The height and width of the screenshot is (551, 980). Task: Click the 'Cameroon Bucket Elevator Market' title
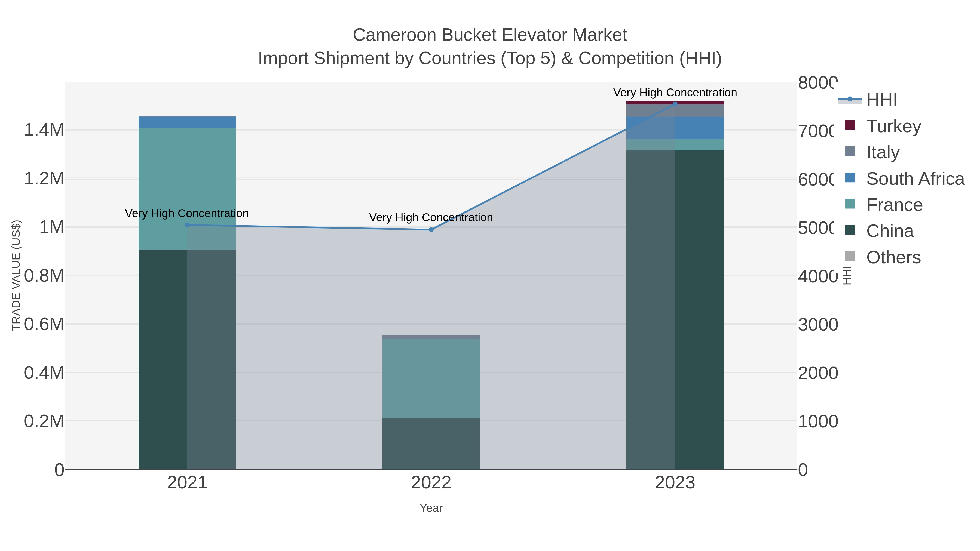coord(490,35)
